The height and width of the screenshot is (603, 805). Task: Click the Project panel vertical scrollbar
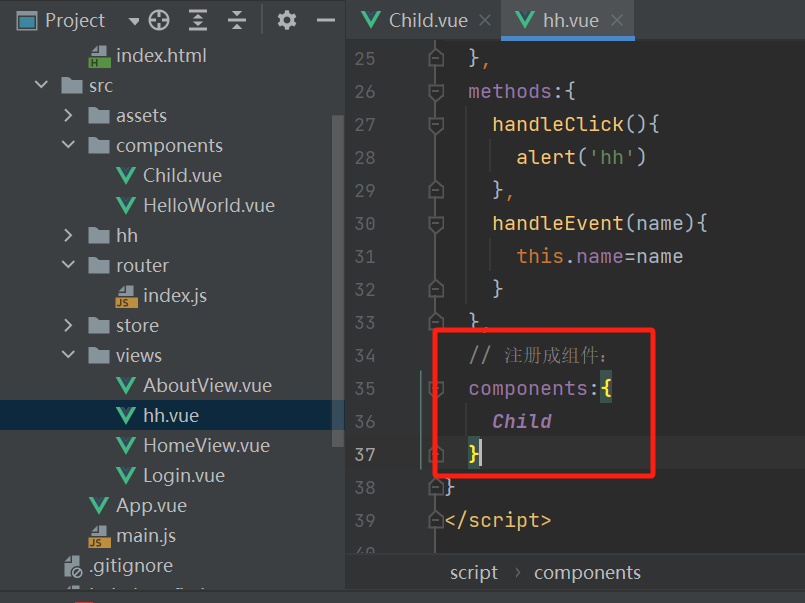pos(337,281)
